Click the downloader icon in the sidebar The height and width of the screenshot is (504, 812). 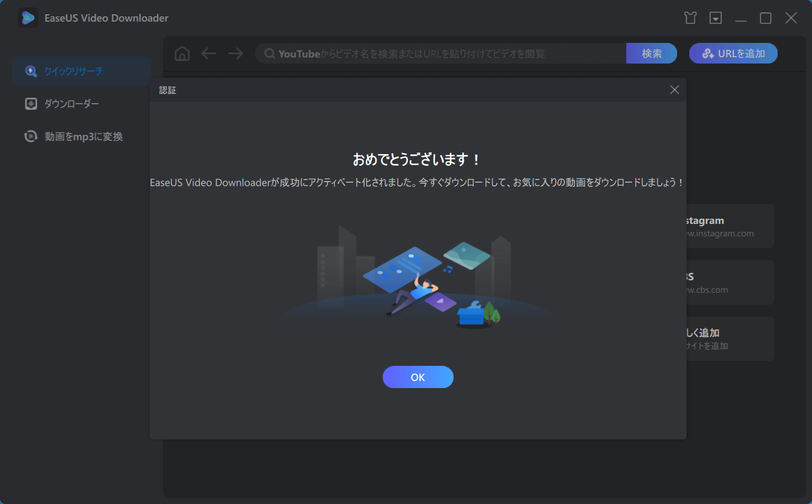[31, 104]
